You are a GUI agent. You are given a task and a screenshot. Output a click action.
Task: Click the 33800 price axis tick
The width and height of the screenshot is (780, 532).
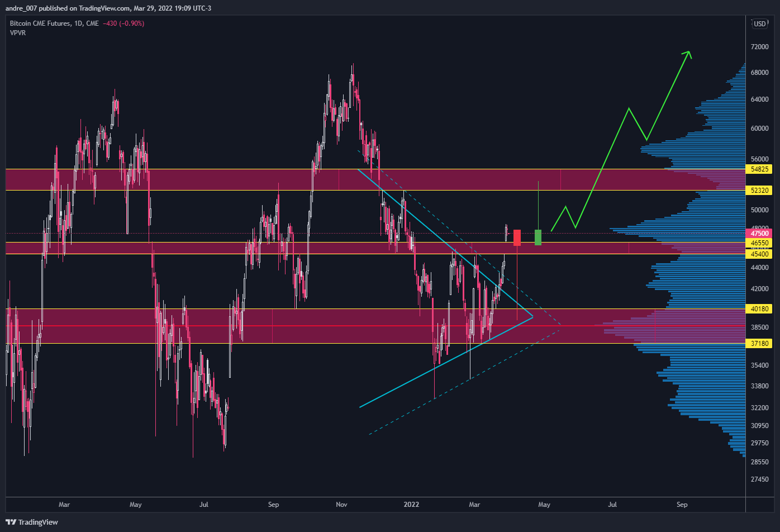coord(760,386)
